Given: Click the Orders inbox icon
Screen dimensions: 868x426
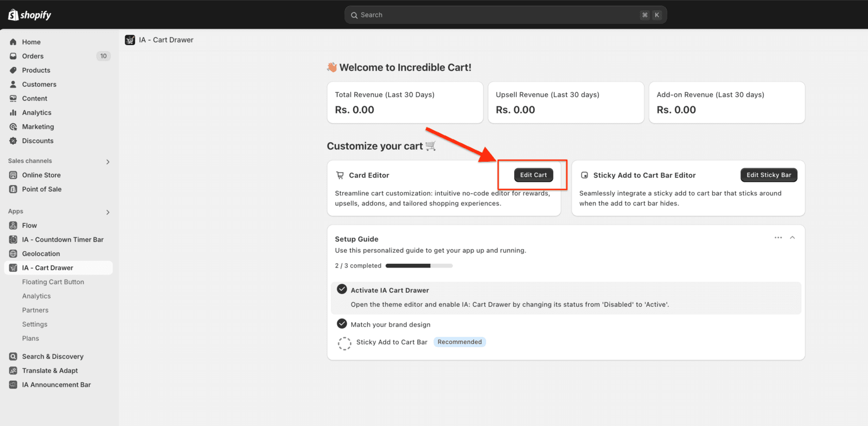Looking at the screenshot, I should click(x=13, y=56).
